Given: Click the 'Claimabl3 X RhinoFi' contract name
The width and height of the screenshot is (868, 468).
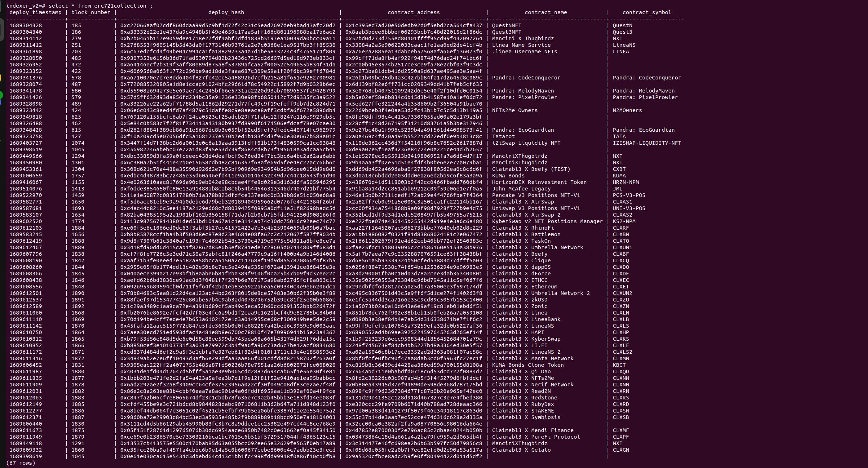Looking at the screenshot, I should 523,228.
